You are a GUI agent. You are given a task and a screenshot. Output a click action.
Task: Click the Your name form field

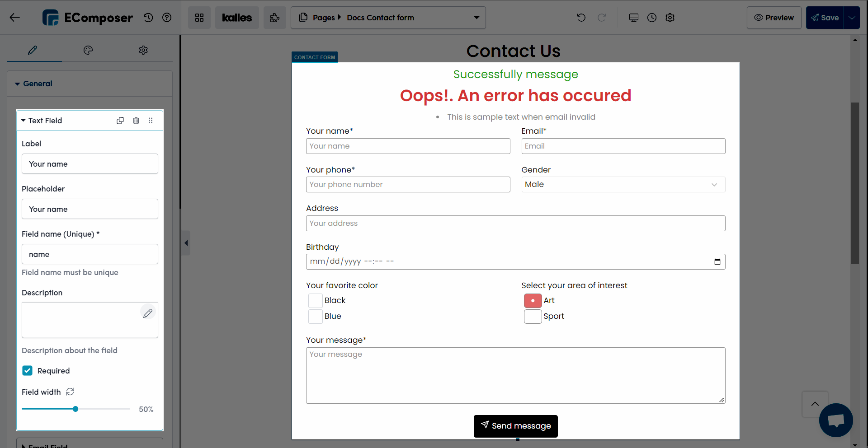coord(408,146)
